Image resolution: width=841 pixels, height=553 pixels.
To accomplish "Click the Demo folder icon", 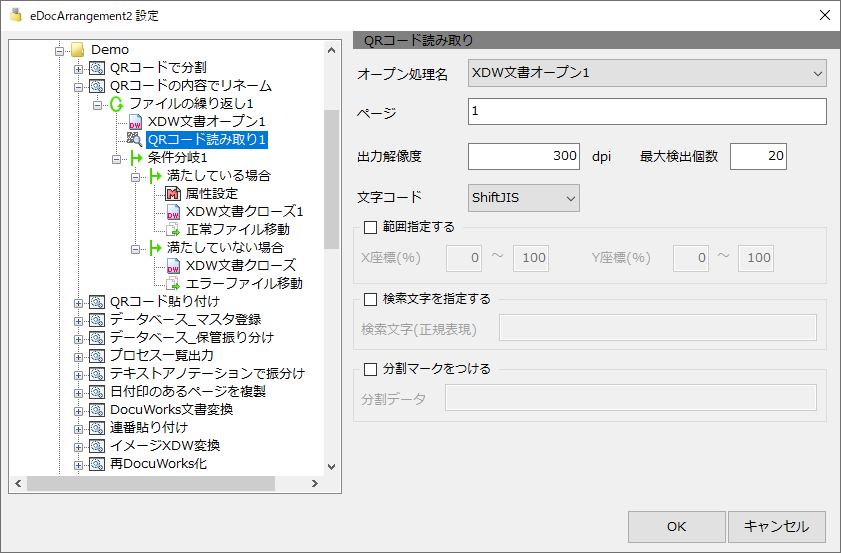I will pos(78,50).
